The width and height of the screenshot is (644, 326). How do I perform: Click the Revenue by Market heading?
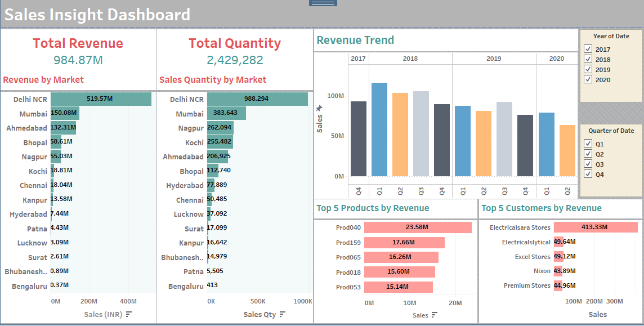[x=43, y=79]
